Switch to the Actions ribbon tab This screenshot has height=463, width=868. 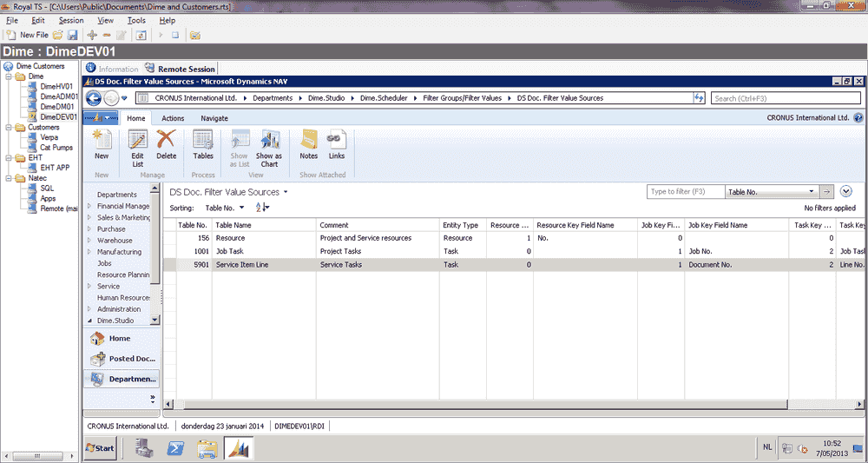173,118
